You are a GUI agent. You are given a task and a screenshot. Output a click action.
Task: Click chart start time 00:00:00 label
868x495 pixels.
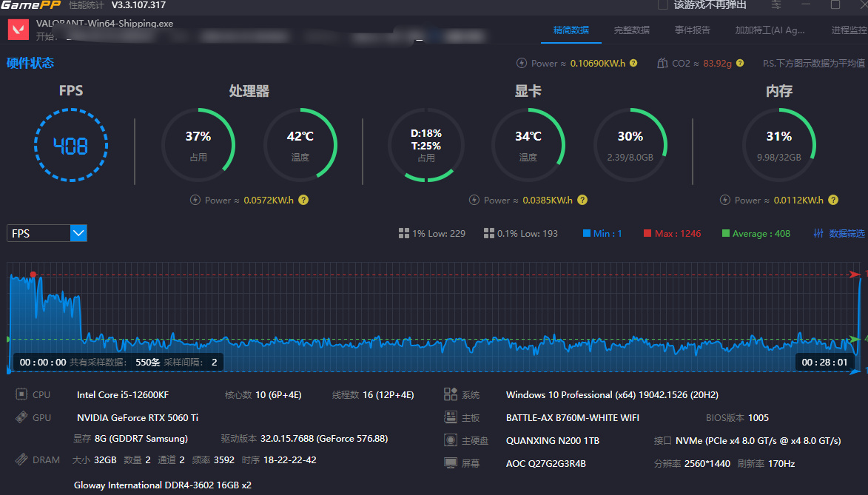pyautogui.click(x=43, y=362)
